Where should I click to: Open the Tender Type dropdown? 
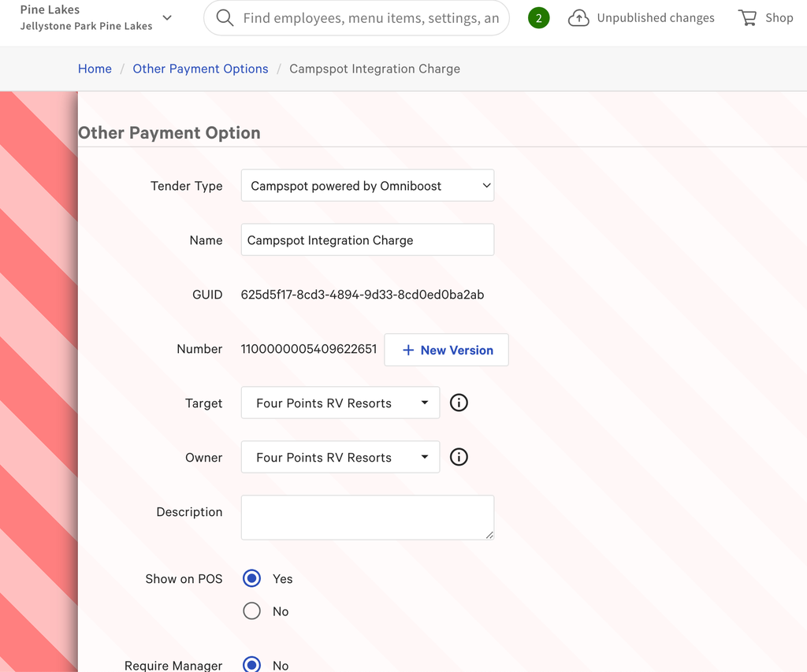[x=367, y=186]
